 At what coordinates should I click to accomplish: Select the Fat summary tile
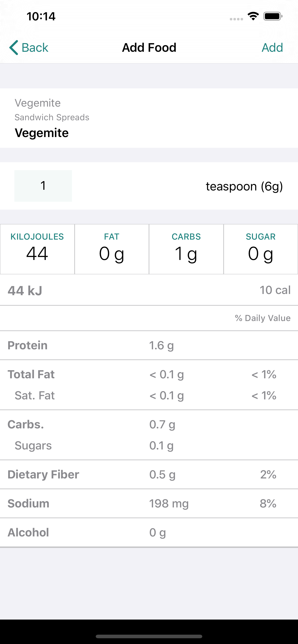coord(112,249)
